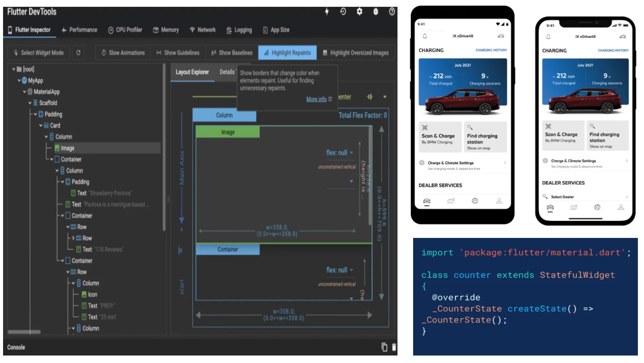The image size is (644, 363).
Task: Expand the collapsed Row node arrow
Action: pyautogui.click(x=73, y=238)
